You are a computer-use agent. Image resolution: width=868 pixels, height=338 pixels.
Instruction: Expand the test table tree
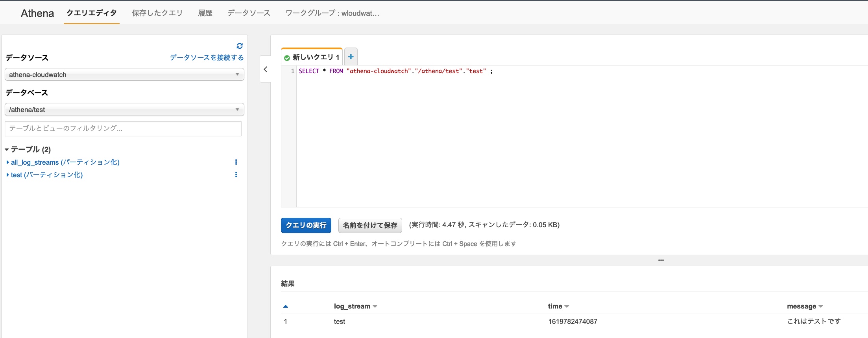coord(7,175)
